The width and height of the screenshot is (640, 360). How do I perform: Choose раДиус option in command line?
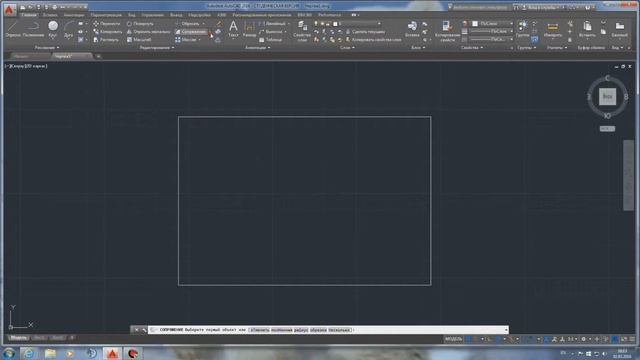(x=301, y=330)
